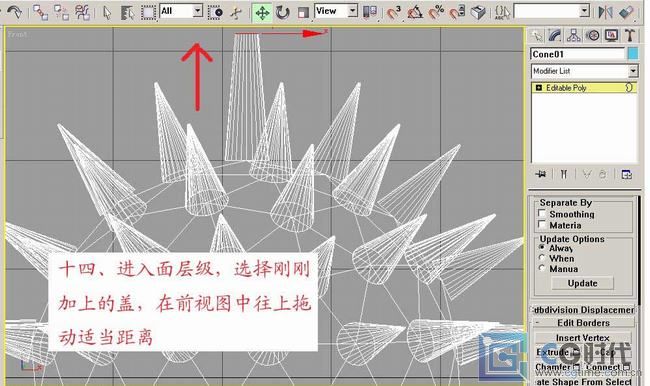Expand the Editable Poly stack entry
This screenshot has width=650, height=386.
point(538,88)
